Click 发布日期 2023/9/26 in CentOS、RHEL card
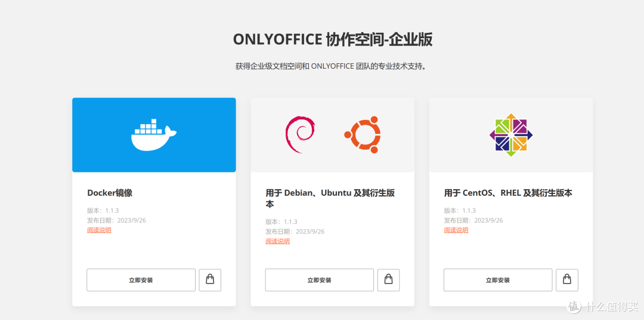This screenshot has width=644, height=320. pyautogui.click(x=473, y=220)
